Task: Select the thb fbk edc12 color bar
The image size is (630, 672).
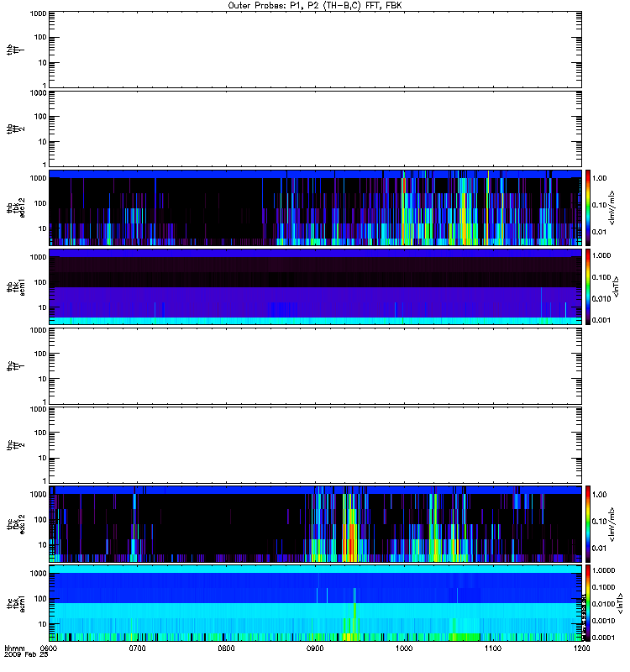Action: click(588, 207)
